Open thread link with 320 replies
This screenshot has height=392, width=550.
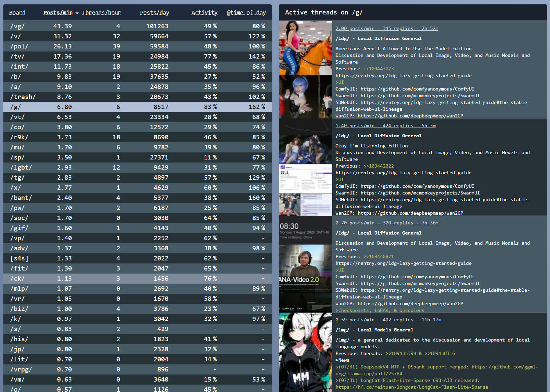click(387, 223)
